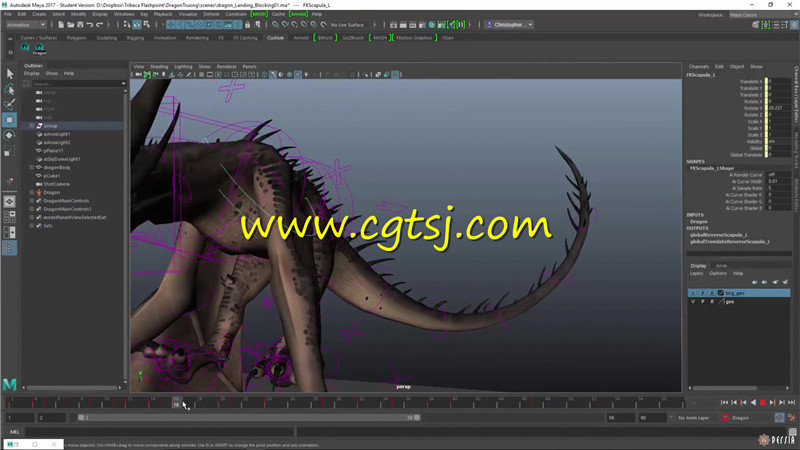Click the lock selection padlock icon
The height and width of the screenshot is (450, 800).
[x=247, y=24]
